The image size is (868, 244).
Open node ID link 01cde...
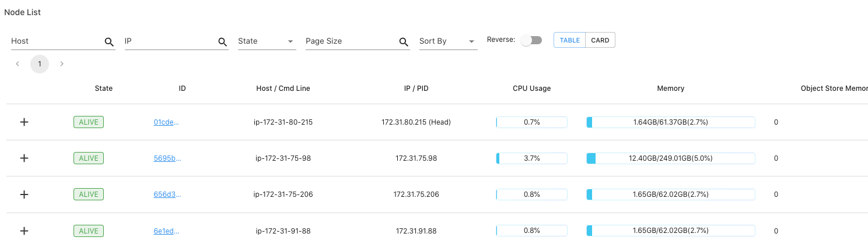click(166, 122)
